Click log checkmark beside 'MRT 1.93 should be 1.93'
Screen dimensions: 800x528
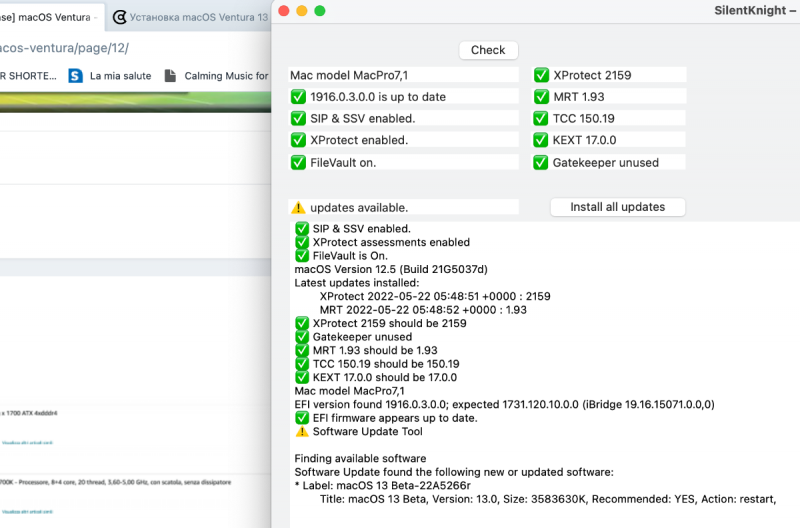302,350
